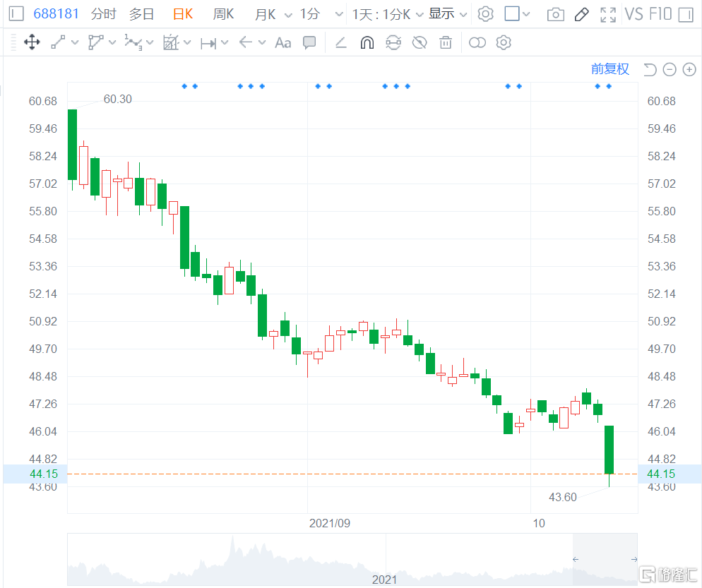Toggle the left sidebar panel icon
The height and width of the screenshot is (588, 702).
coord(16,14)
